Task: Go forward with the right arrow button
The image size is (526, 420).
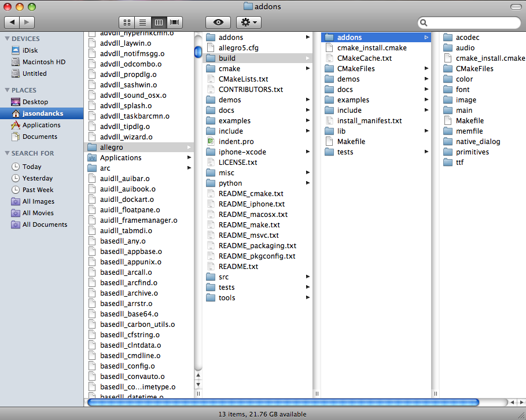Action: [27, 23]
